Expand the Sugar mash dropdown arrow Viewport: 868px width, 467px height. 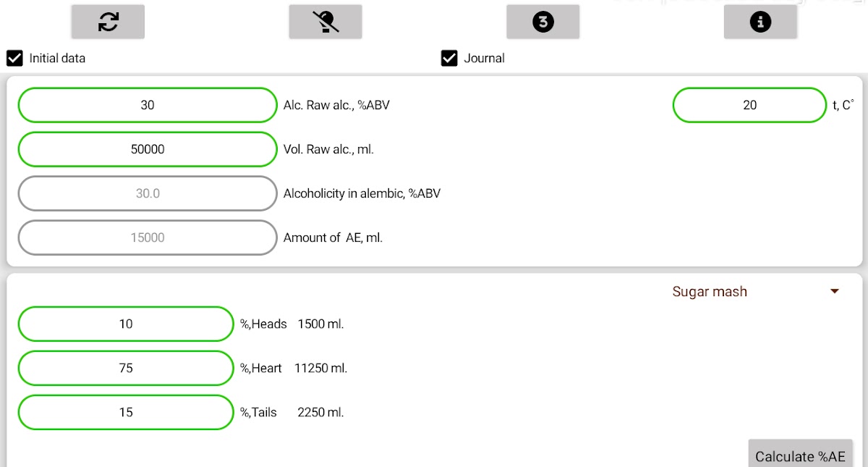pos(835,292)
